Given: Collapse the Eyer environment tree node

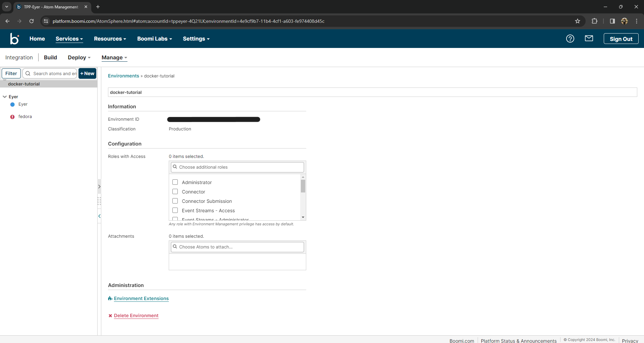Looking at the screenshot, I should pos(5,97).
